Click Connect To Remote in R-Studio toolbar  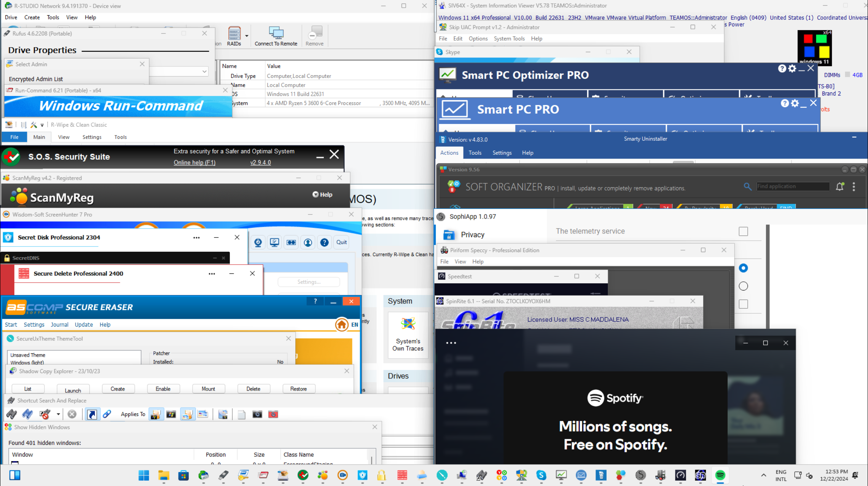click(x=276, y=37)
